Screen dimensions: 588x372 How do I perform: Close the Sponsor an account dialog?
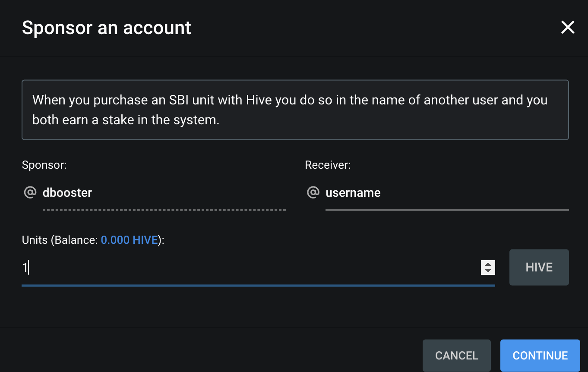tap(567, 28)
